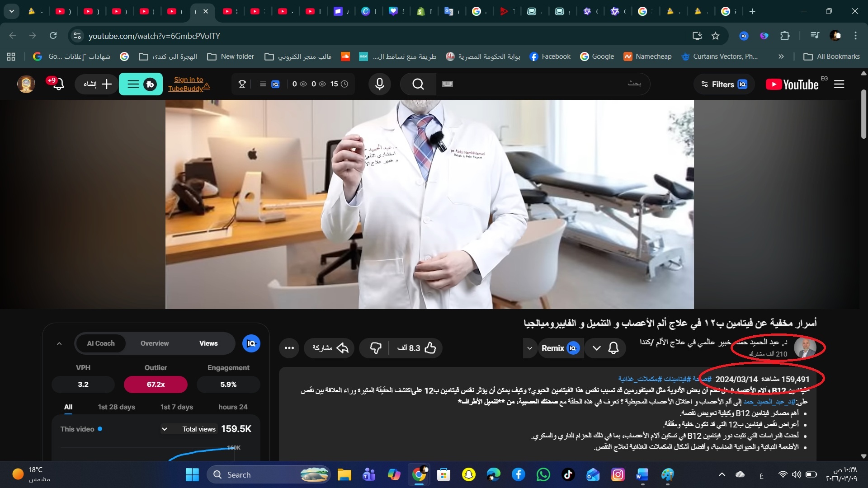The image size is (868, 488).
Task: Toggle like on the video
Action: coord(431,348)
